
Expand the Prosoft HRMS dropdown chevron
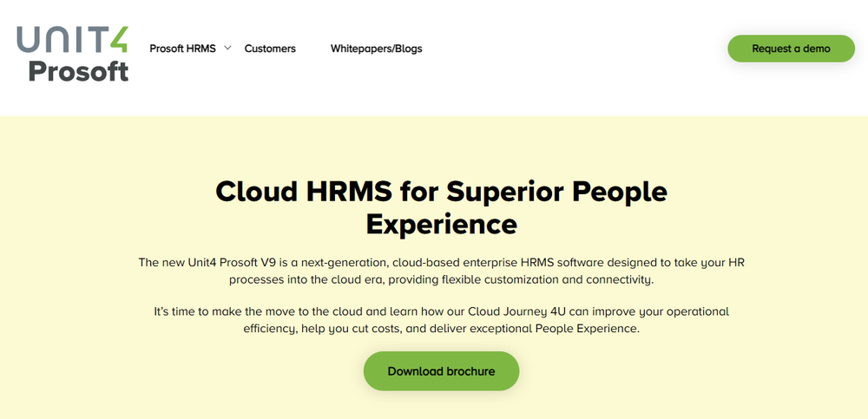227,49
